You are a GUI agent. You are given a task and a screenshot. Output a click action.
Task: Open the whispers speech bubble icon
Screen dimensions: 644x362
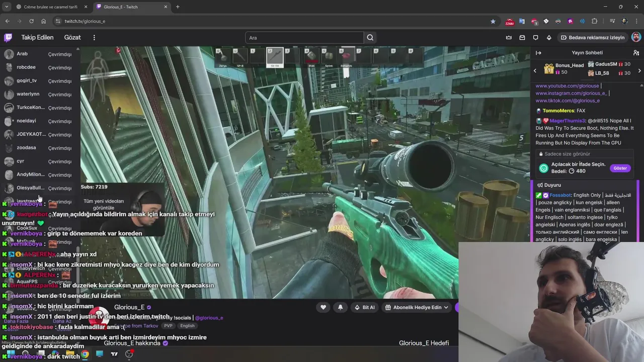pyautogui.click(x=535, y=38)
